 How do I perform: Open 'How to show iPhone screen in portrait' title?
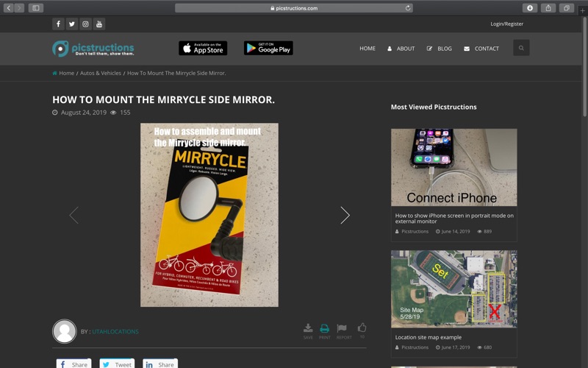[454, 219]
